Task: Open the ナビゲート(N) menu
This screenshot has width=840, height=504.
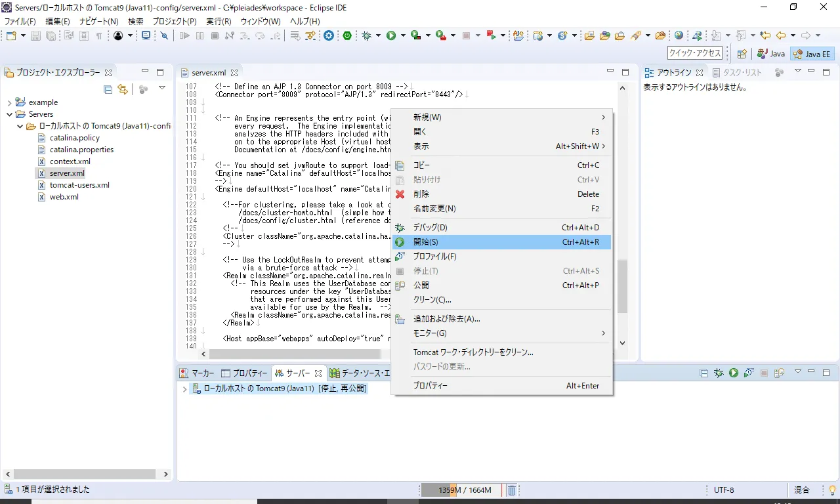Action: click(x=98, y=21)
